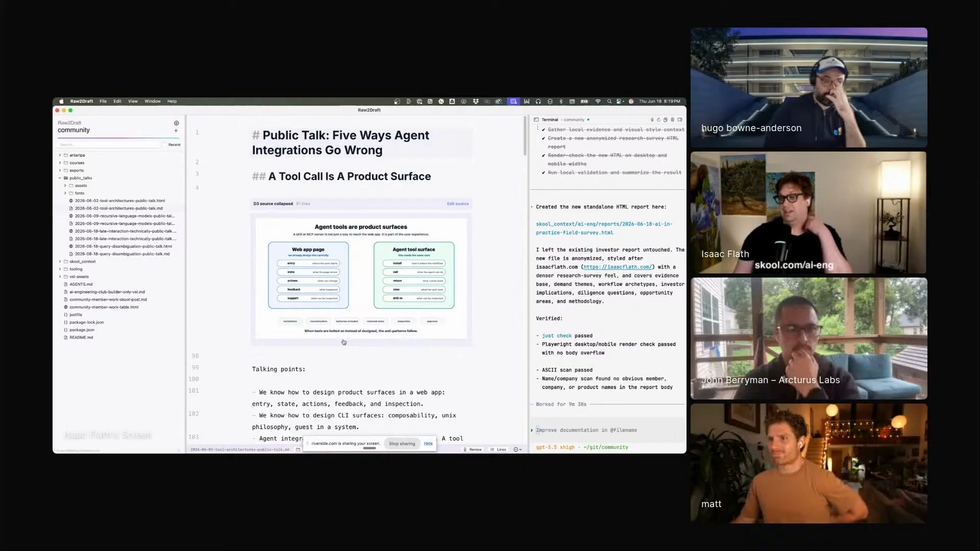Screen dimensions: 980x551
Task: Expand the antaripa folder
Action: (x=60, y=155)
